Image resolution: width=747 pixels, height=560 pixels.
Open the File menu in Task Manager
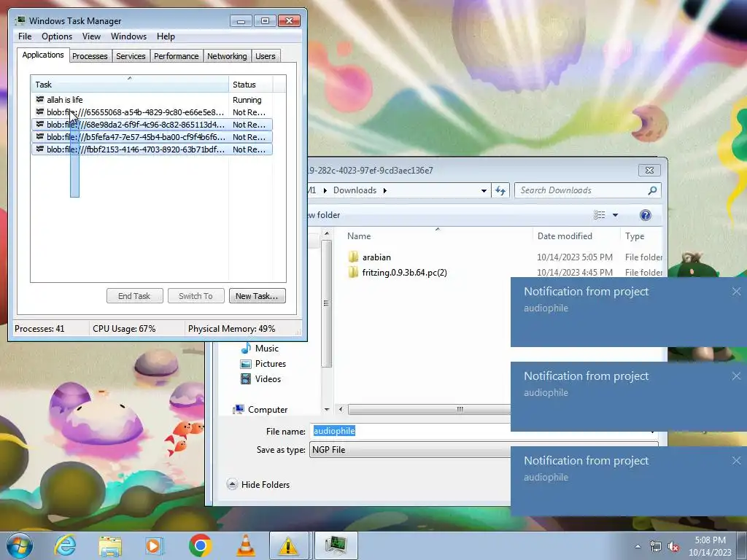pos(25,36)
